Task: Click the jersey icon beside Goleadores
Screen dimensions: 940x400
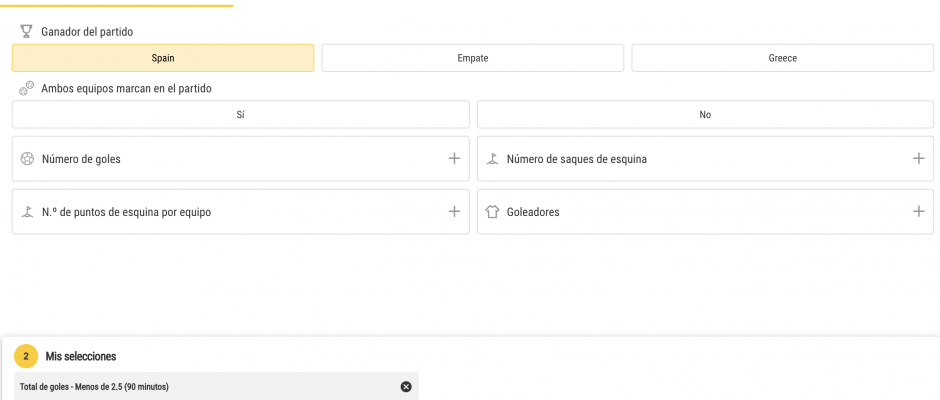Action: pos(492,212)
